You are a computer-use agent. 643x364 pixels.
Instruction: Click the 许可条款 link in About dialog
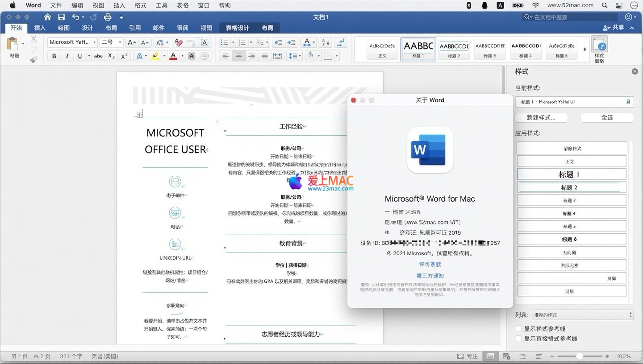click(x=430, y=265)
